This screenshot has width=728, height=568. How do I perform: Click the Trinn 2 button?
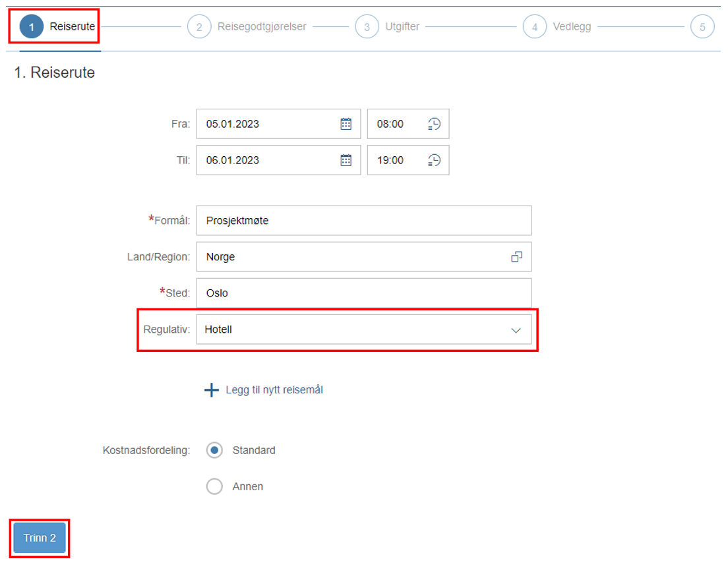[40, 538]
